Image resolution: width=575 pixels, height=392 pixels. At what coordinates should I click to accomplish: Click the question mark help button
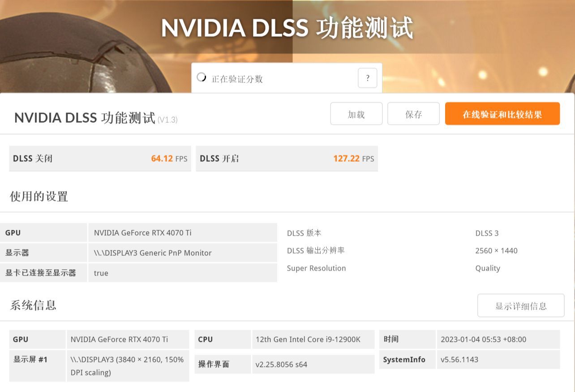click(367, 78)
